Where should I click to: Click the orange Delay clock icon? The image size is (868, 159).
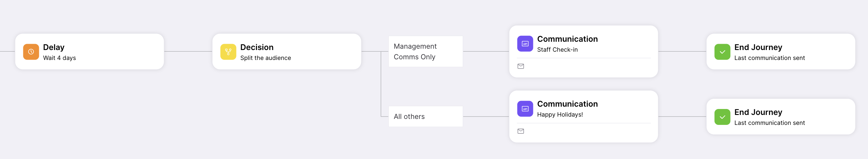[x=31, y=52]
